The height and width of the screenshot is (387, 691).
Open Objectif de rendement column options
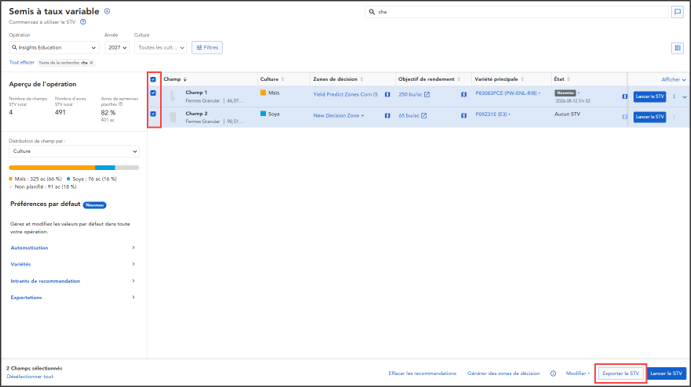tap(459, 79)
